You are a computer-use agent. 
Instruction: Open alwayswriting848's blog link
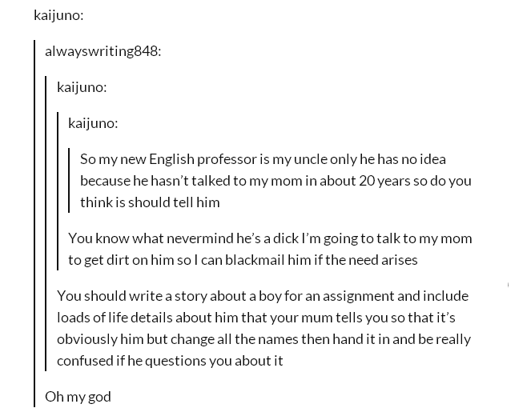[x=101, y=51]
